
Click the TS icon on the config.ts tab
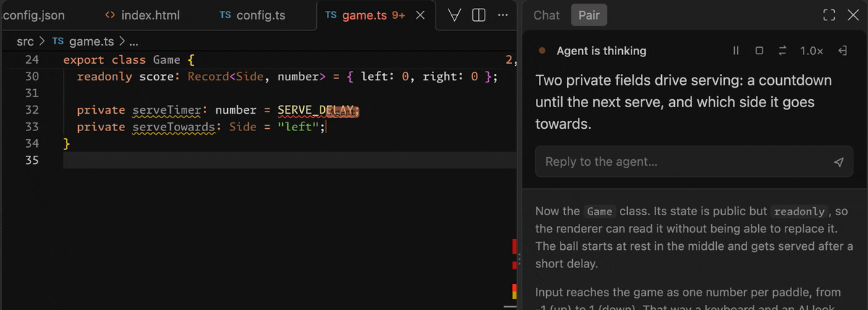225,15
